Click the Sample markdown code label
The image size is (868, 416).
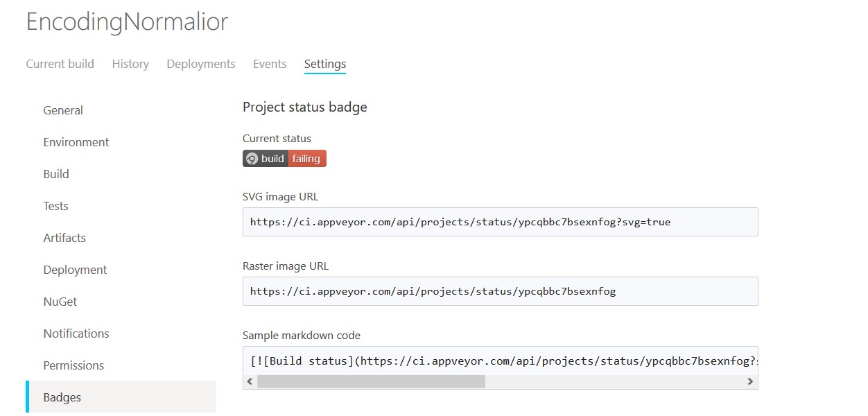tap(302, 336)
